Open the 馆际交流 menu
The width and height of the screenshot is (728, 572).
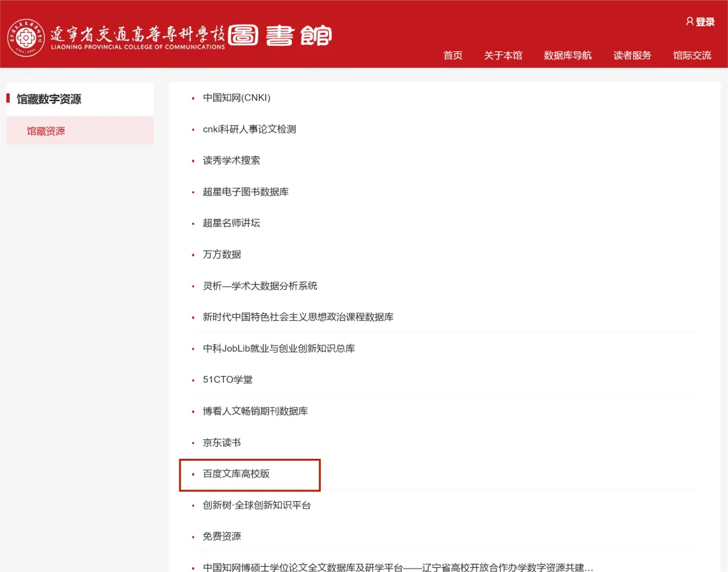pos(692,55)
